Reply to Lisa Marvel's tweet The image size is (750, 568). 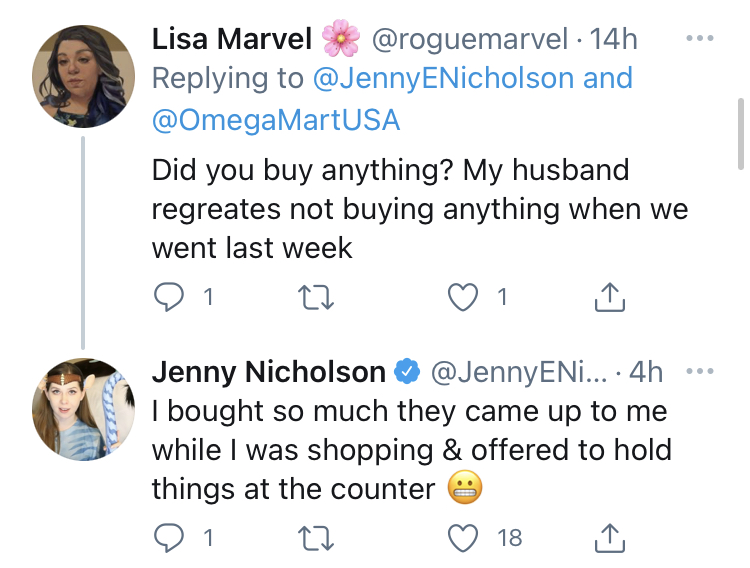pos(168,297)
